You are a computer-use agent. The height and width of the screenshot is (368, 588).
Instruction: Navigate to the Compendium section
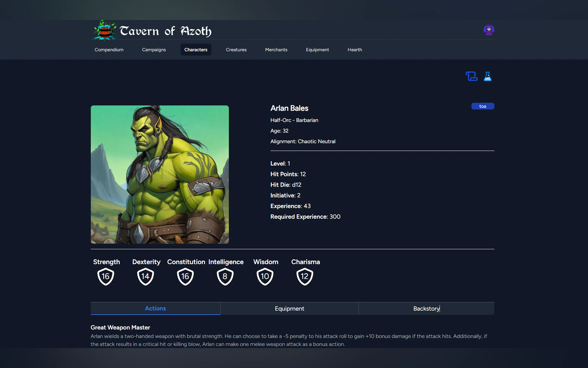point(109,49)
